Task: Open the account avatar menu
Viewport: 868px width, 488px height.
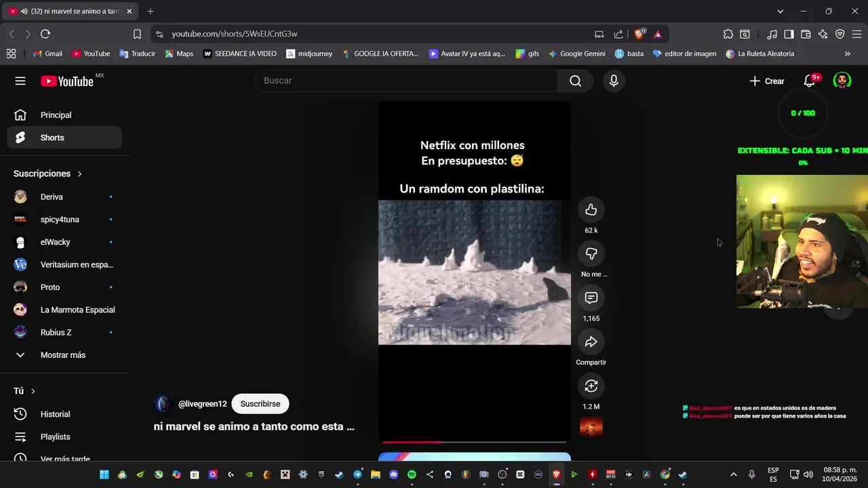Action: point(842,81)
